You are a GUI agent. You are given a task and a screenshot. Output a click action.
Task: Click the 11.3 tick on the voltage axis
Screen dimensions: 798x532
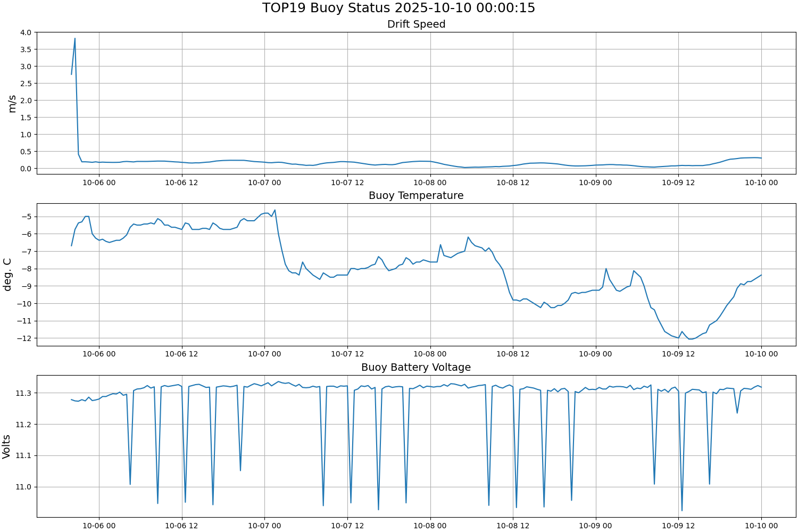[x=23, y=393]
